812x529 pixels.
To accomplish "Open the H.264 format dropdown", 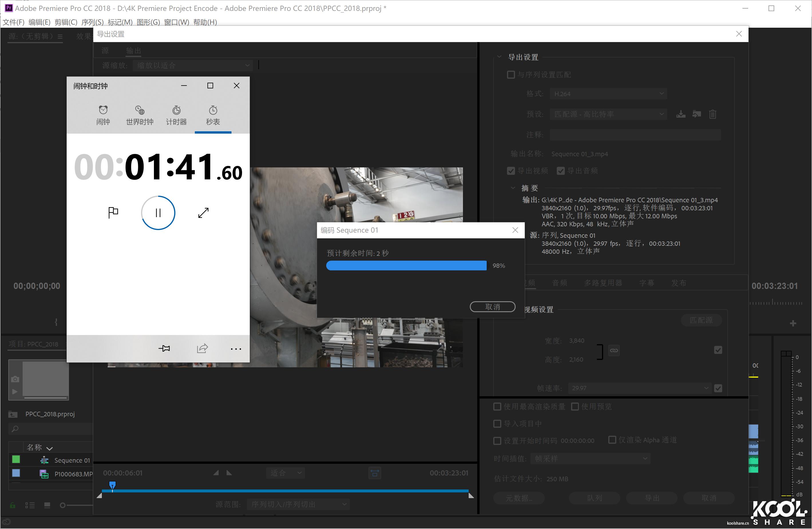I will [608, 94].
